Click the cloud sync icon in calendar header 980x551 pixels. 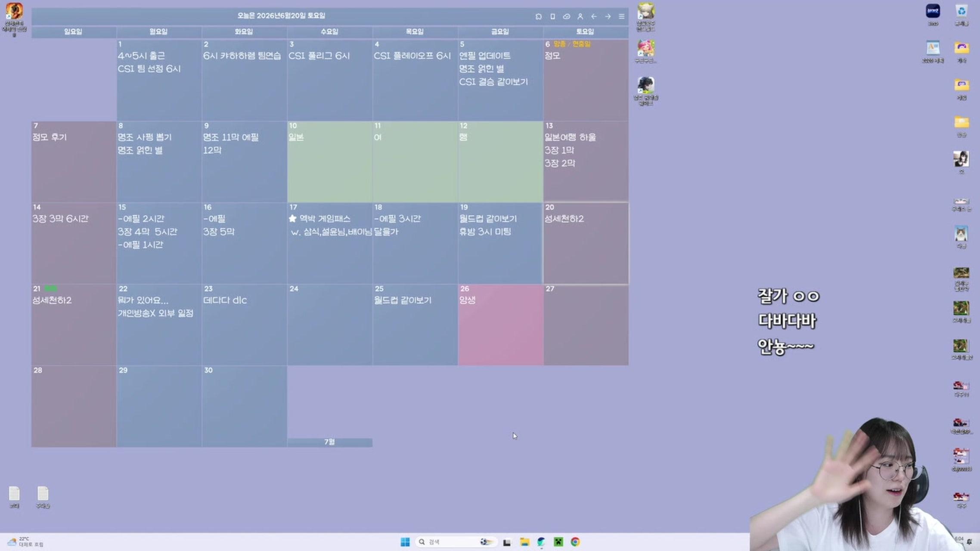coord(567,16)
